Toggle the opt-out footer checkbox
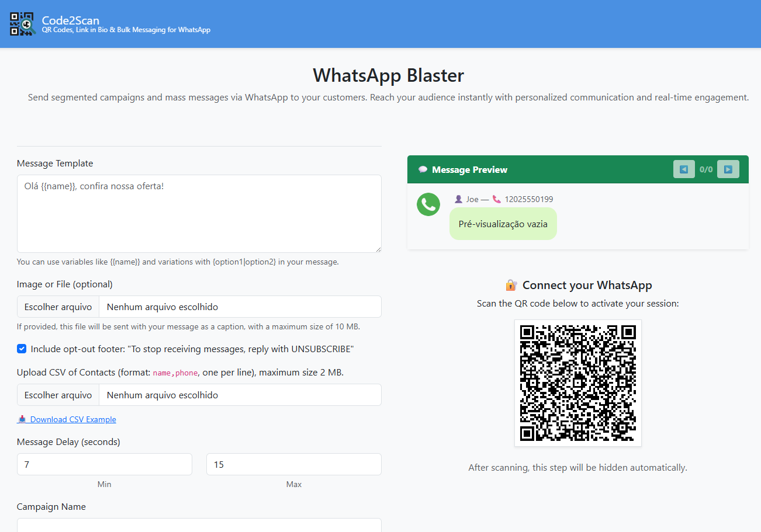The height and width of the screenshot is (532, 761). [22, 349]
